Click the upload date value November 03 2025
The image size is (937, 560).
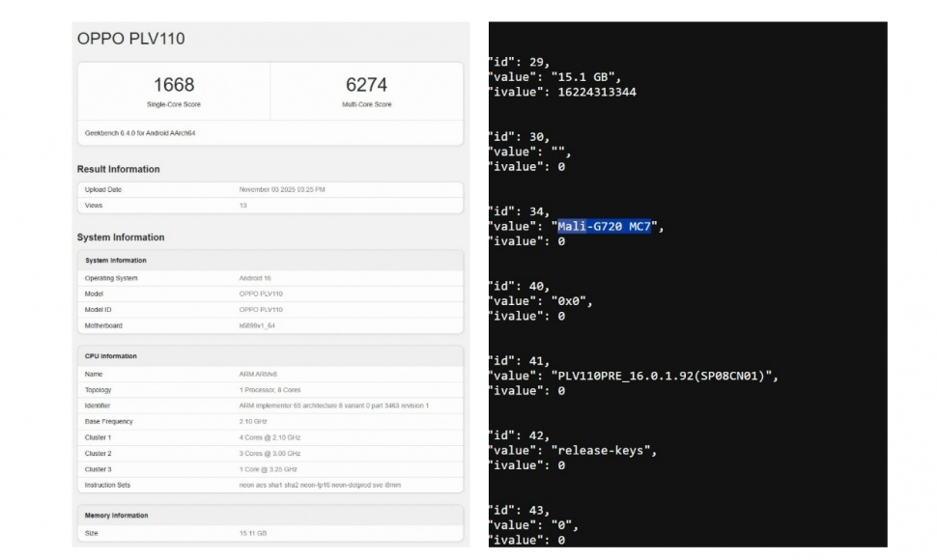[284, 189]
